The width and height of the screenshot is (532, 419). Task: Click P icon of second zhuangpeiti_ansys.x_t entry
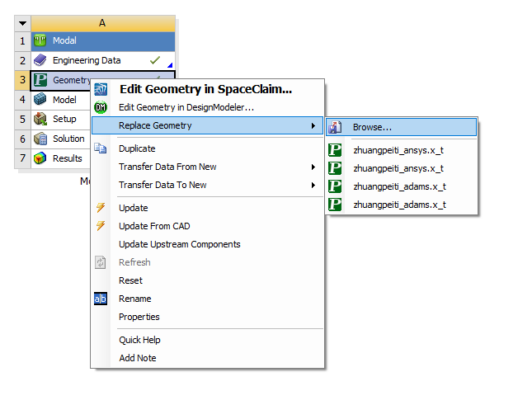pyautogui.click(x=335, y=168)
